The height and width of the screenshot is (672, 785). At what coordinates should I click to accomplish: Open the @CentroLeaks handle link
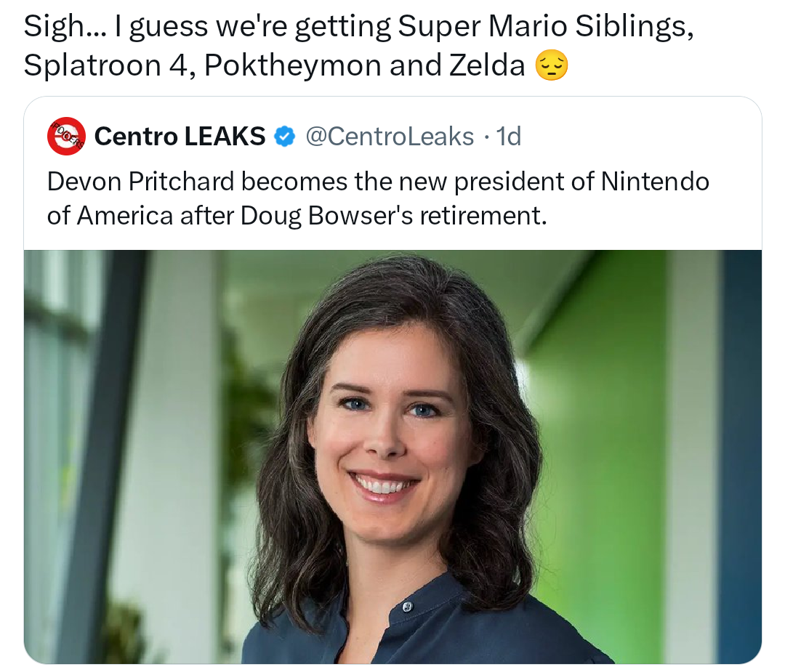pos(390,137)
